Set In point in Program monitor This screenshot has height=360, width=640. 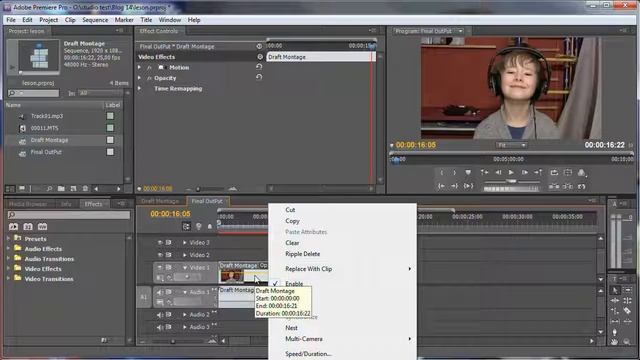(442, 173)
